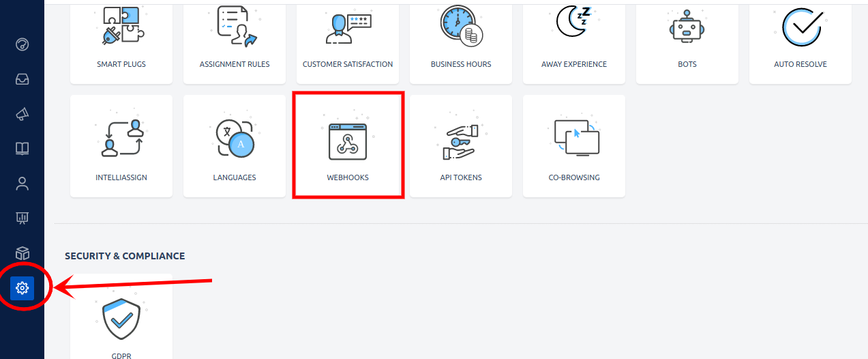This screenshot has height=359, width=868.
Task: Open the dashboard gauge icon in sidebar
Action: (22, 45)
